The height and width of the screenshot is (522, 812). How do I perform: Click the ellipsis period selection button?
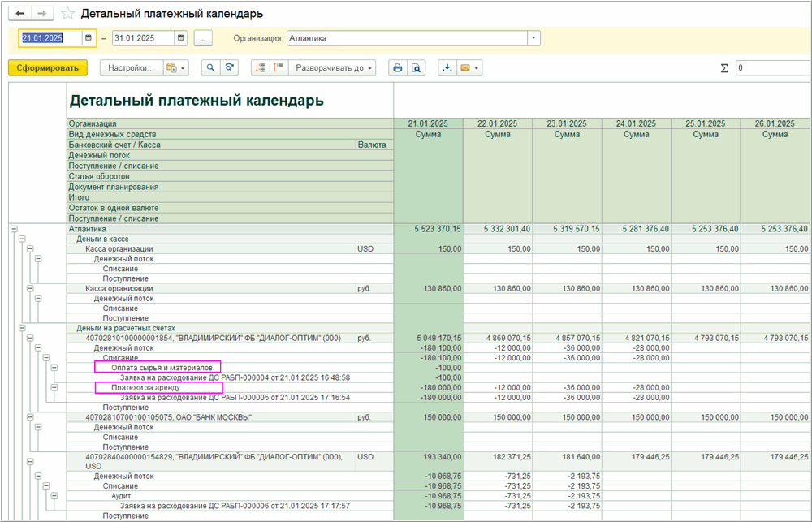tap(204, 38)
